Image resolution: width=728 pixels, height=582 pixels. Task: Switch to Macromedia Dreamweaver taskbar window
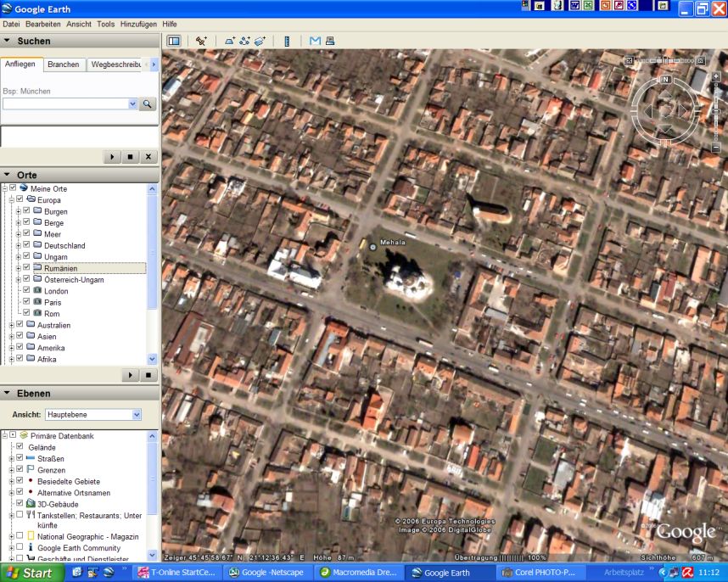coord(358,573)
